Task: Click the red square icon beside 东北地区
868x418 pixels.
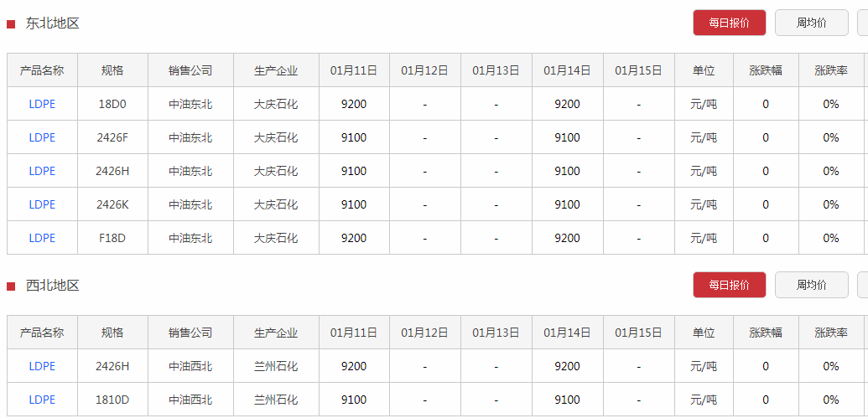Action: tap(11, 24)
